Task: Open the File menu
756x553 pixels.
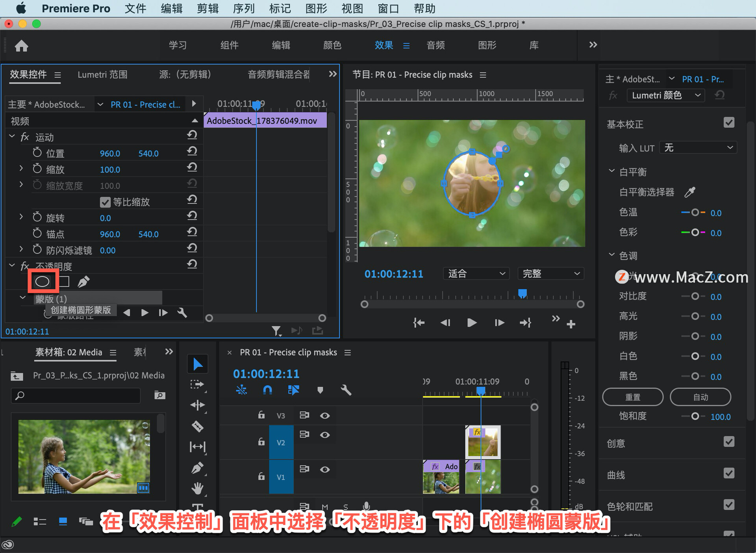Action: coord(135,8)
